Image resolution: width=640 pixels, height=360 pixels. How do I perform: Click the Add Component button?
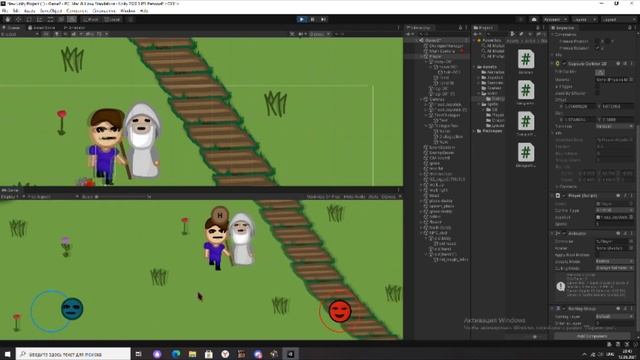[592, 336]
